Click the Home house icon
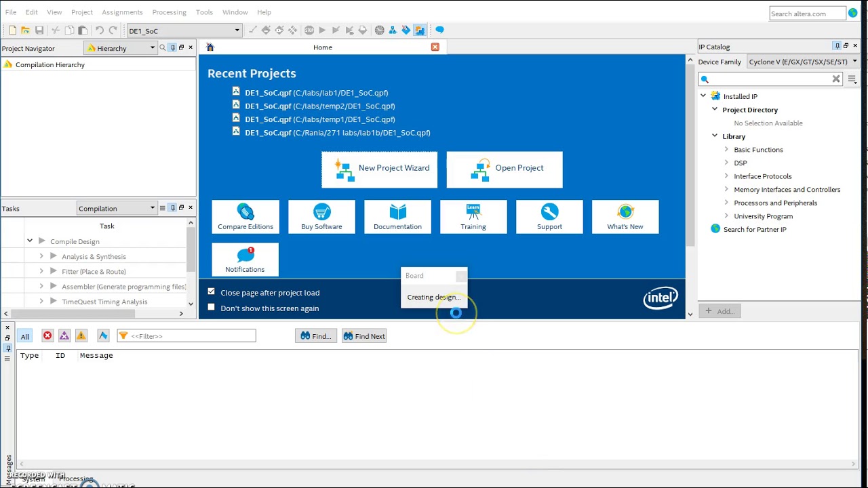 click(210, 47)
